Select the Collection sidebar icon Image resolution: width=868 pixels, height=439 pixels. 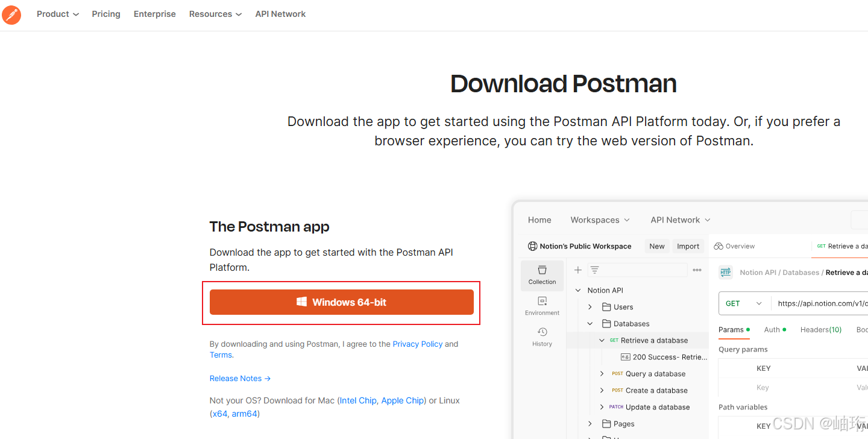(542, 276)
